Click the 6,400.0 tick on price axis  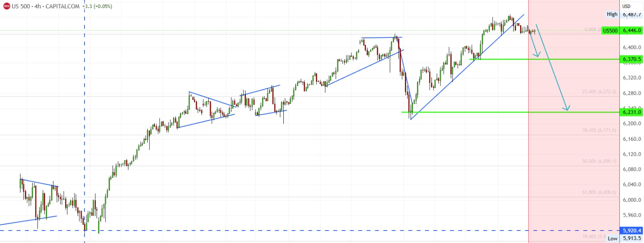point(632,47)
